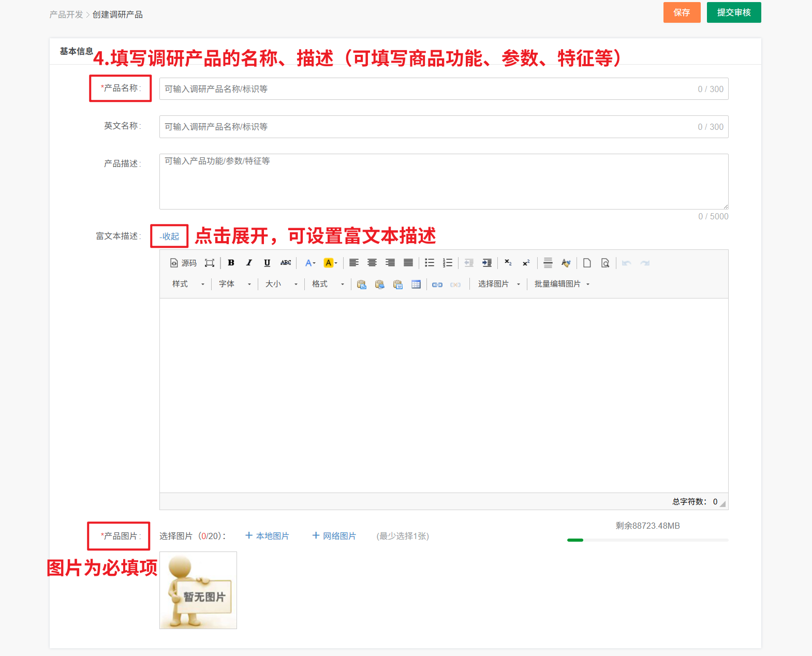This screenshot has height=656, width=812.
Task: Maximize the rich text editor
Action: (x=209, y=263)
